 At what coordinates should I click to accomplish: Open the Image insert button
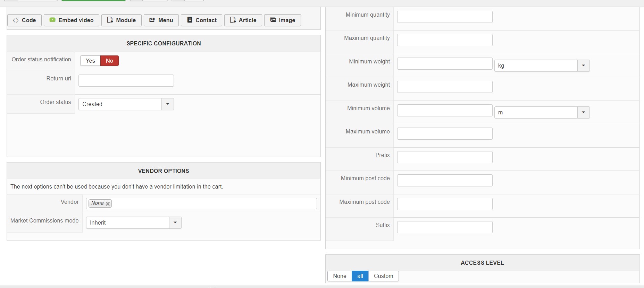click(x=282, y=20)
